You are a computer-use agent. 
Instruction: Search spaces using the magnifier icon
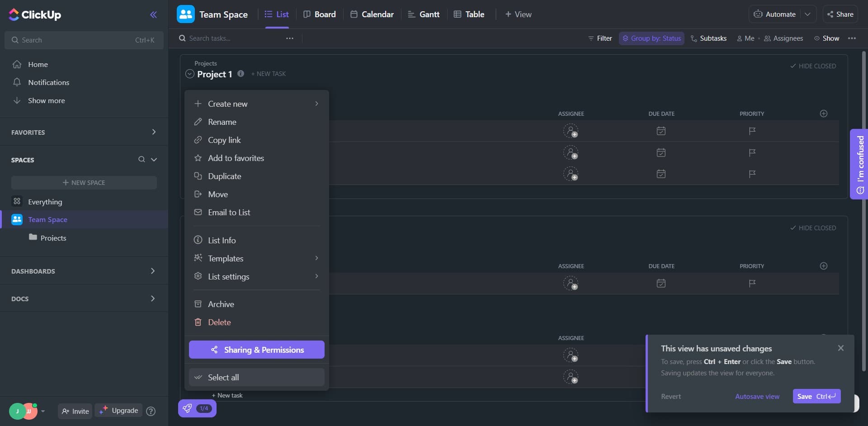pyautogui.click(x=142, y=159)
